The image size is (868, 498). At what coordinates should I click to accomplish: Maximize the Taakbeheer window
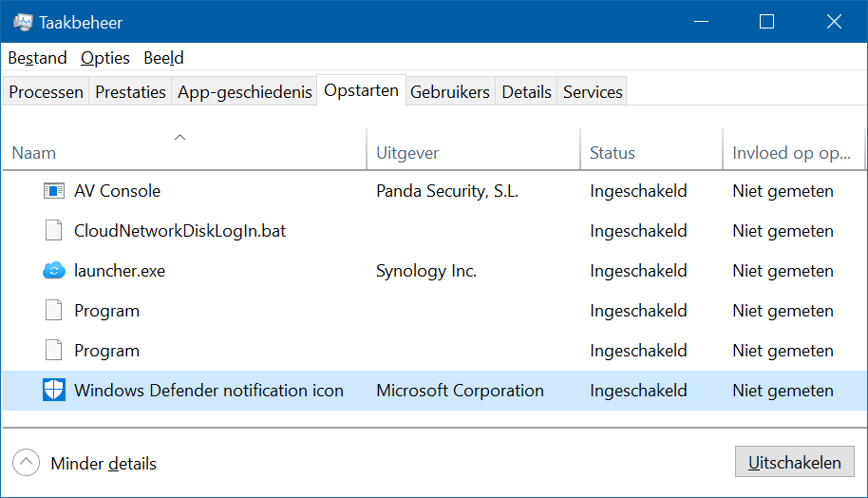tap(766, 22)
